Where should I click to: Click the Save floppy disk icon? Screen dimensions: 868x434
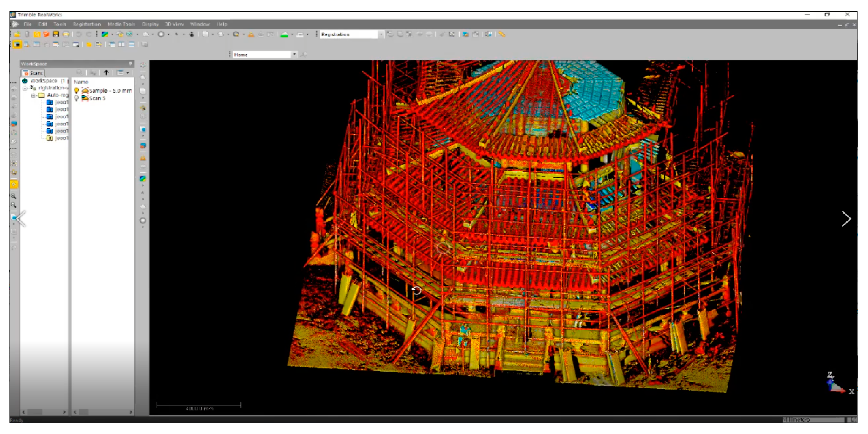(56, 34)
